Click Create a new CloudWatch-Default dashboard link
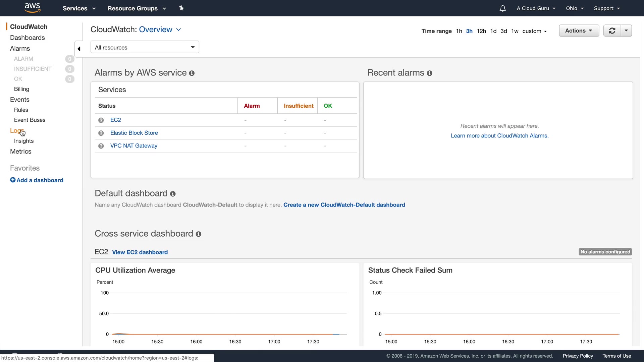This screenshot has width=644, height=362. (x=344, y=205)
